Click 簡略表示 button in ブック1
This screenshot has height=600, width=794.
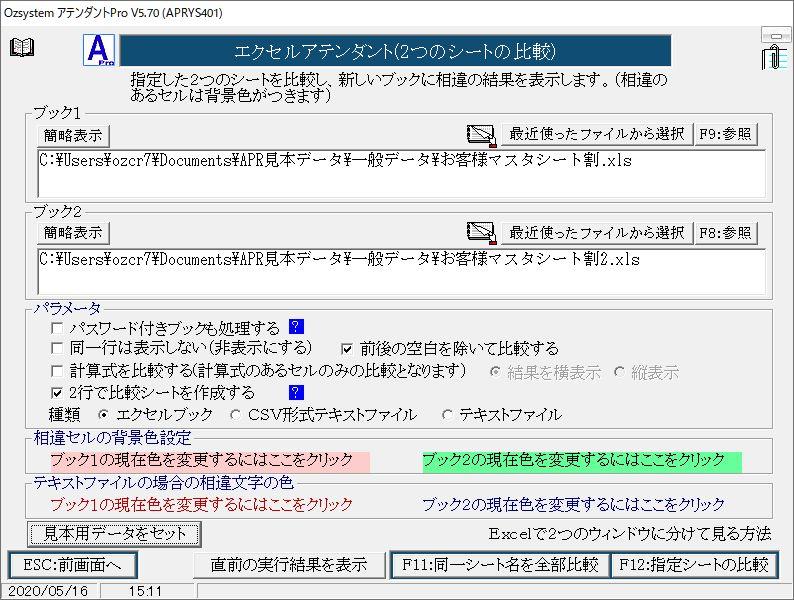pos(73,135)
